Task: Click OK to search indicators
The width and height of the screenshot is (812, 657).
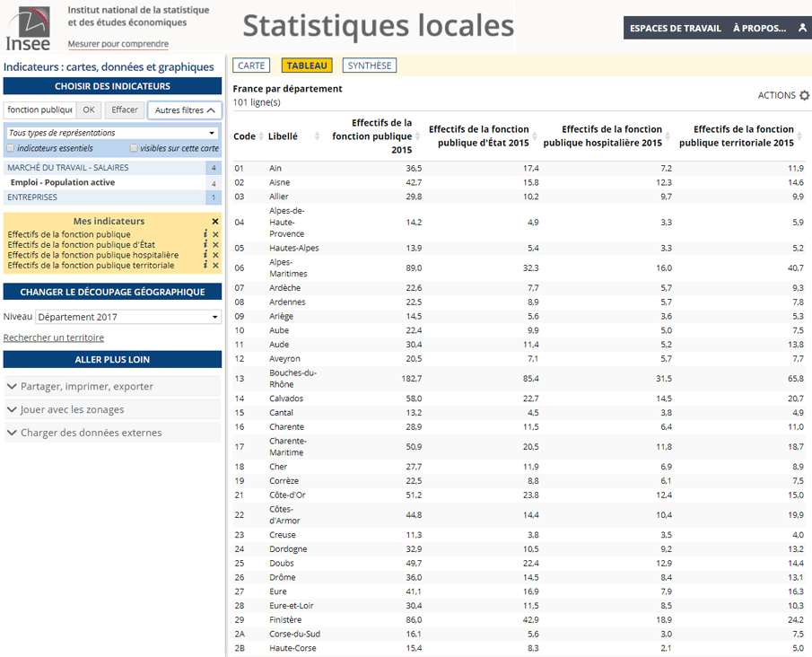Action: 89,109
